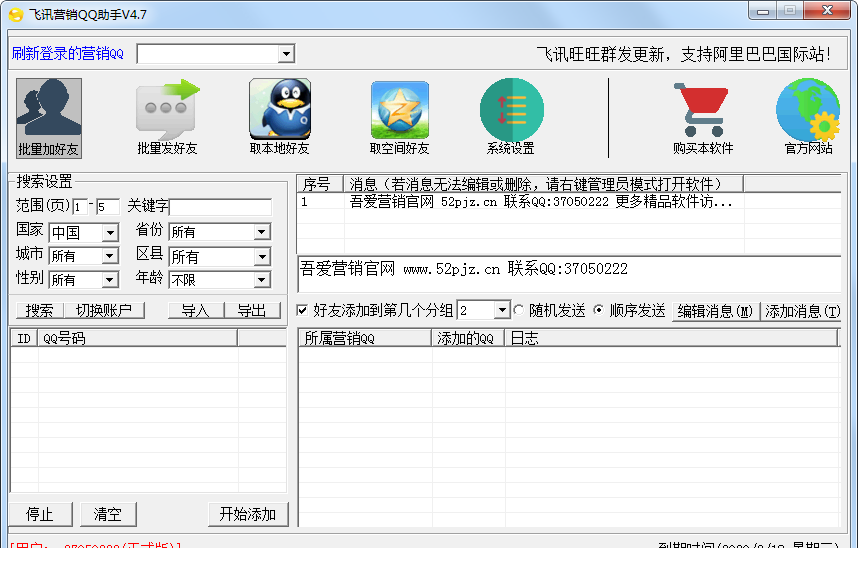This screenshot has height=571, width=858.
Task: Click the 消息 column header
Action: coord(543,184)
